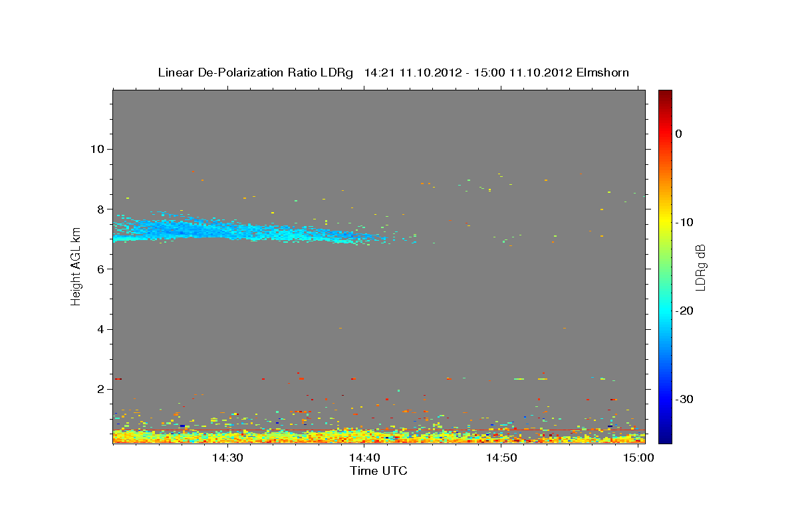Click the height tick label '10'

[x=97, y=148]
